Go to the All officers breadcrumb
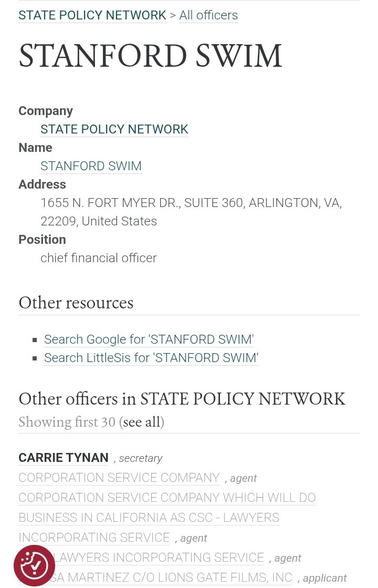The height and width of the screenshot is (588, 378). click(x=208, y=15)
